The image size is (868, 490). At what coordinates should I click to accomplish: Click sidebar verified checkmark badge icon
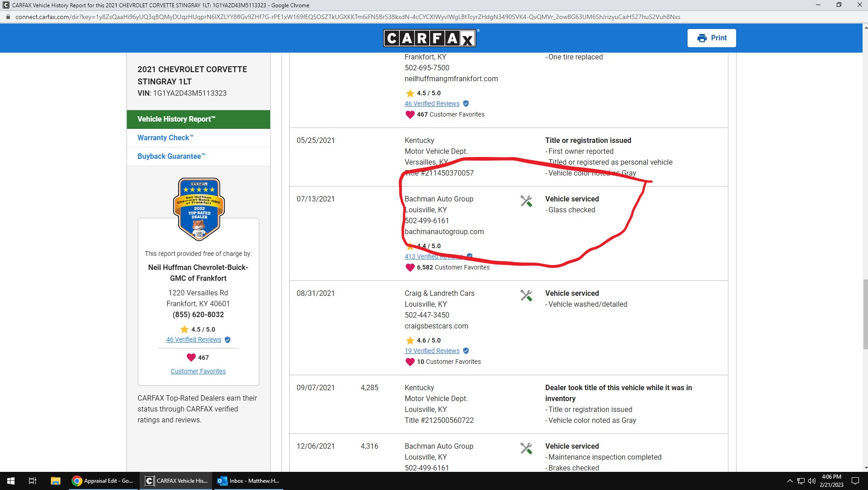228,340
